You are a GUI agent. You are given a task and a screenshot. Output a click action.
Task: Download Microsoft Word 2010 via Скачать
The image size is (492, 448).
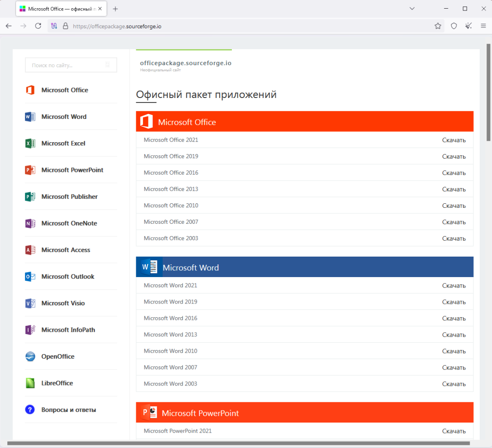pyautogui.click(x=454, y=351)
